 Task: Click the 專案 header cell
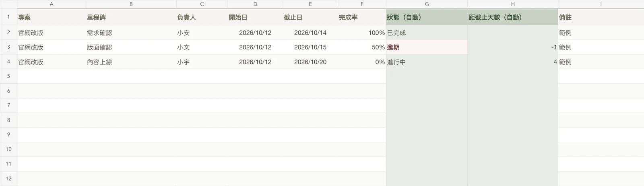[x=52, y=17]
